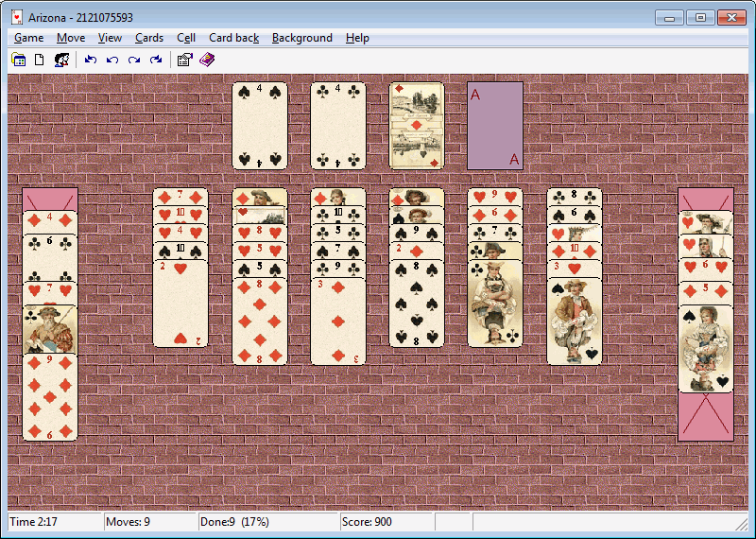Click the player portrait toolbar icon
756x539 pixels.
[61, 60]
